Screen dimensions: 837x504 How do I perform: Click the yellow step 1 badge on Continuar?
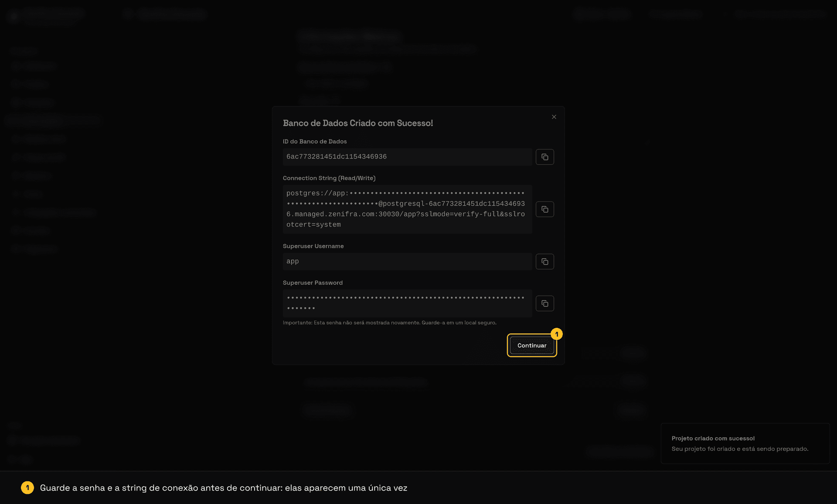click(557, 334)
